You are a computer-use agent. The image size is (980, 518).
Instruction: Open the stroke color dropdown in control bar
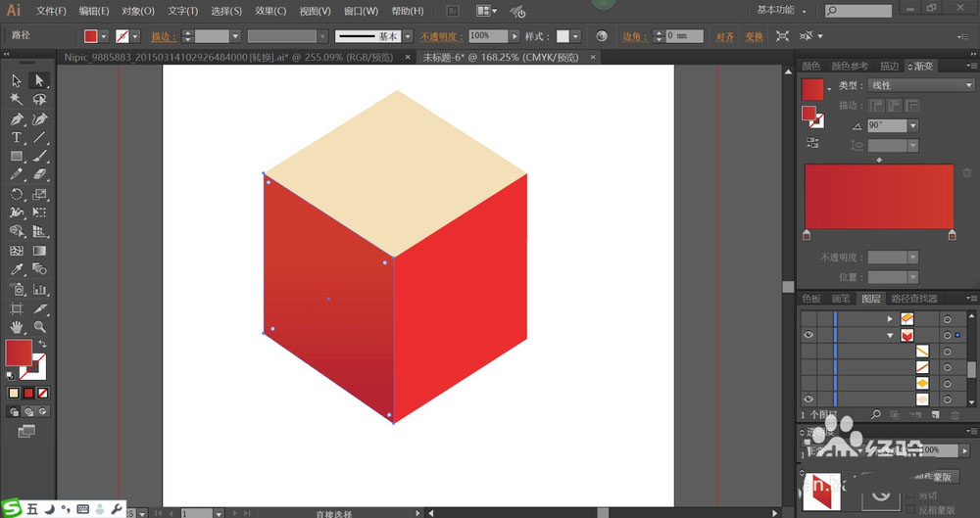pos(135,36)
